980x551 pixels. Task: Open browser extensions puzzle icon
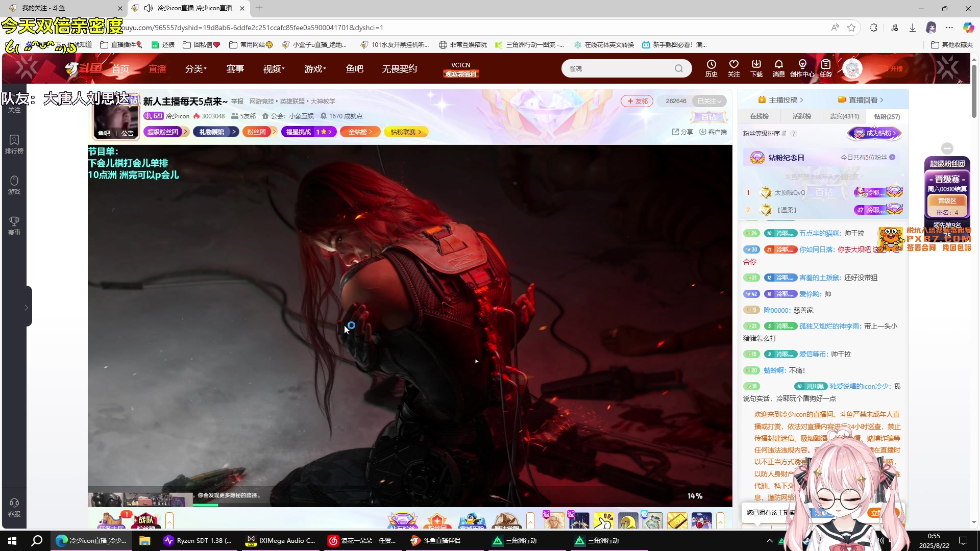click(874, 28)
